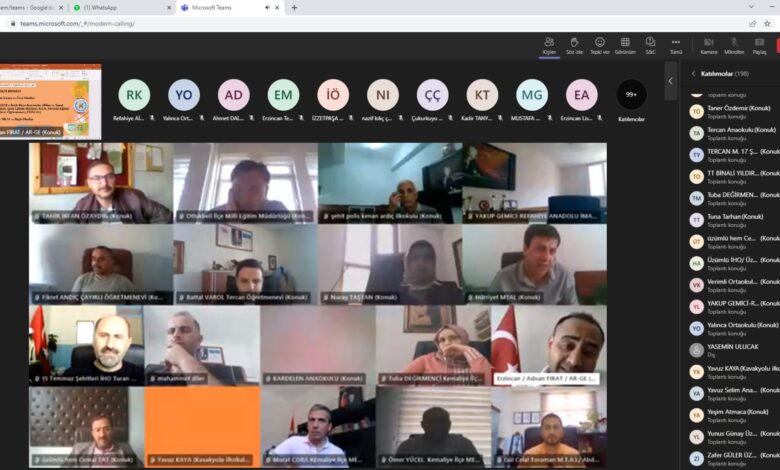This screenshot has width=780, height=470.
Task: Click the shared presentation thumbnail
Action: (50, 101)
